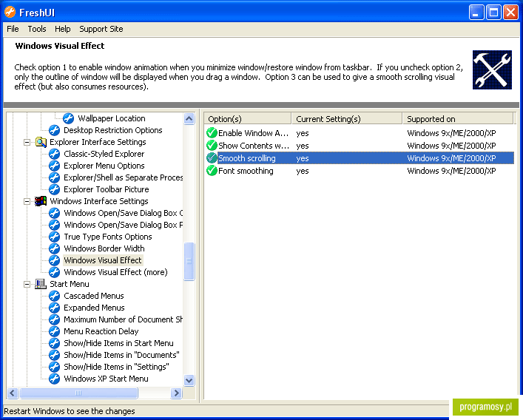The width and height of the screenshot is (523, 420).
Task: Sort by the Option(s) column header
Action: [248, 118]
